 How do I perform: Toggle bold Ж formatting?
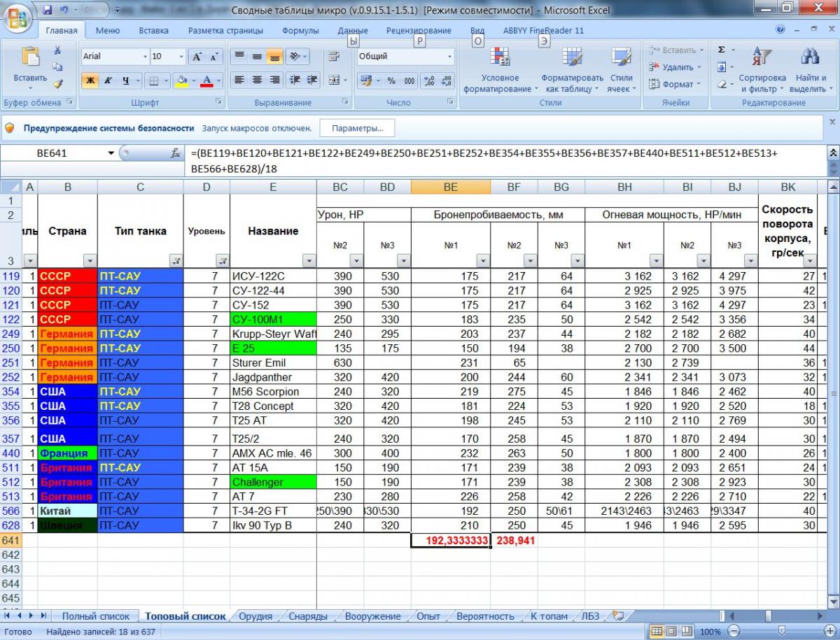[90, 80]
